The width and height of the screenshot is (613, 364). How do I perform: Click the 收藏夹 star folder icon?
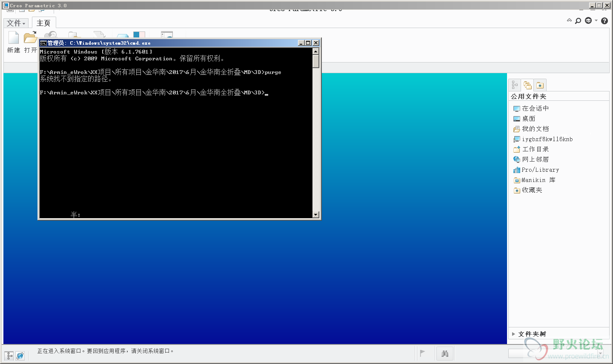pyautogui.click(x=517, y=191)
